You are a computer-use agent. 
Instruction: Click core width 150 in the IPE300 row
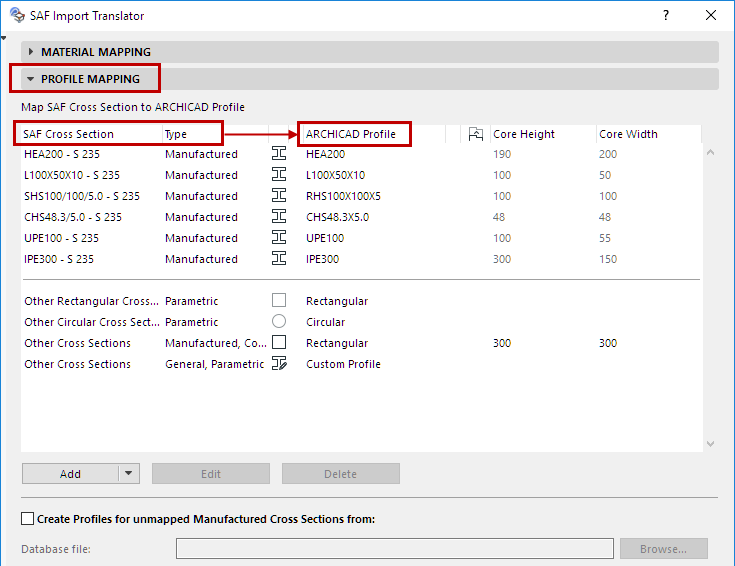point(608,259)
